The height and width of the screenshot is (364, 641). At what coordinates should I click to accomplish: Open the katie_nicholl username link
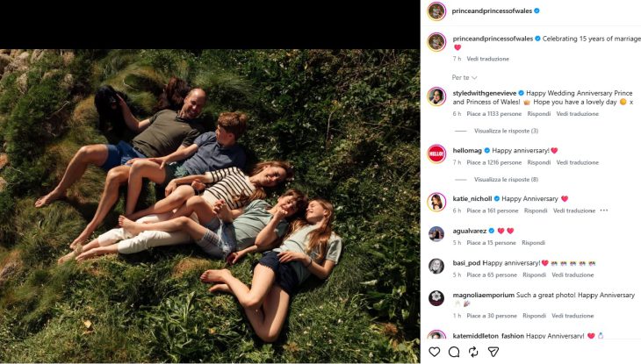pos(472,199)
